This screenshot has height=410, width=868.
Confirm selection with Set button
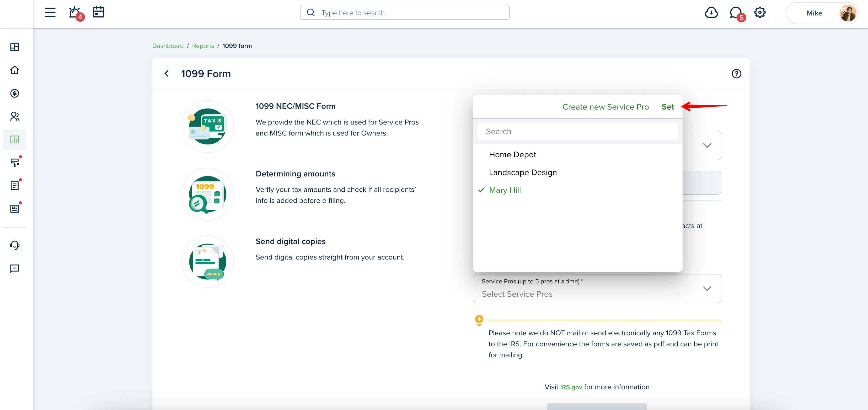click(667, 107)
